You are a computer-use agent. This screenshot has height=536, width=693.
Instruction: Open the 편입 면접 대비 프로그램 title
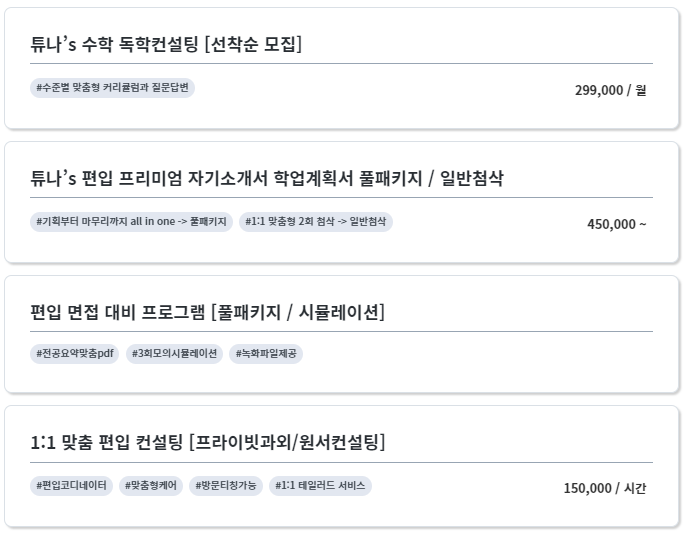(x=207, y=312)
